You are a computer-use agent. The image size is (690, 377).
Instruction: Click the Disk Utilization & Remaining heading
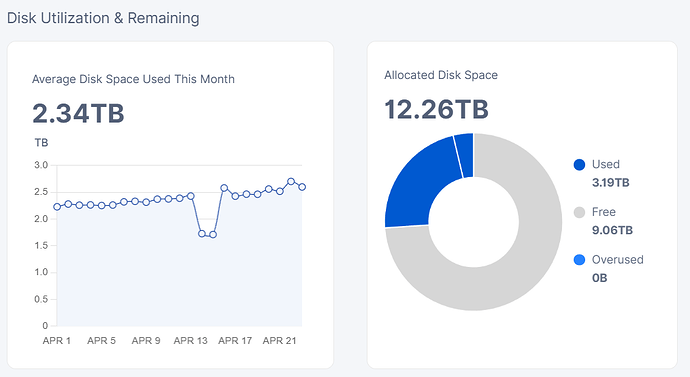(103, 18)
